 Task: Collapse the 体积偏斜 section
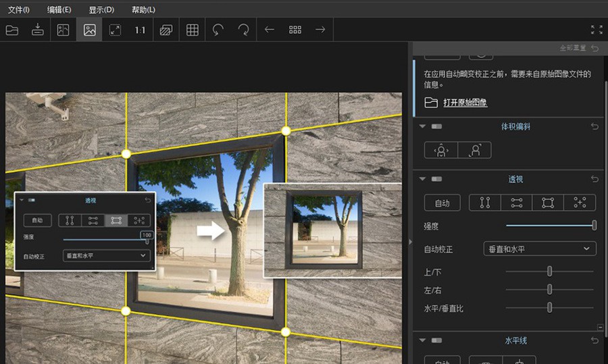(x=422, y=126)
